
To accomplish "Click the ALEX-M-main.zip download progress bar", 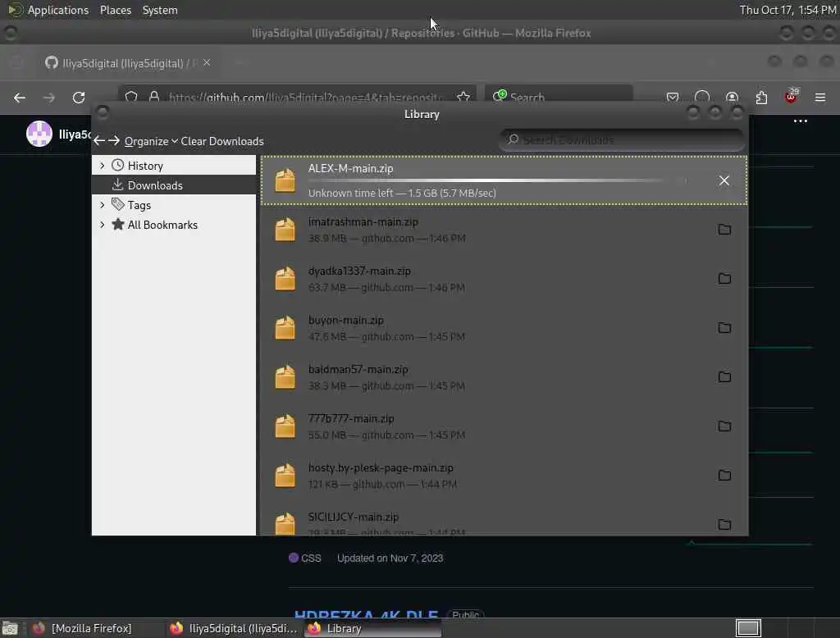I will pyautogui.click(x=495, y=180).
